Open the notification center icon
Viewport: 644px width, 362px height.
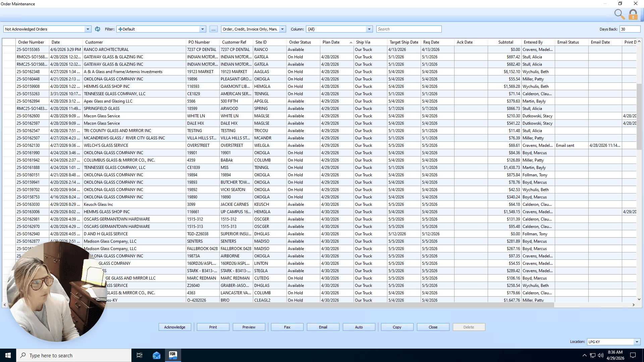coord(633,355)
